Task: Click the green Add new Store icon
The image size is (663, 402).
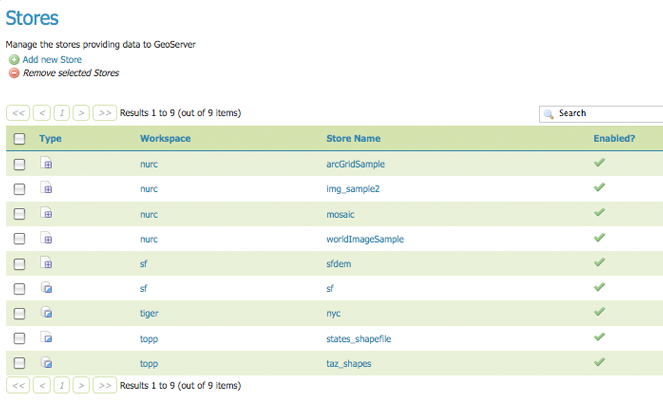Action: point(14,60)
